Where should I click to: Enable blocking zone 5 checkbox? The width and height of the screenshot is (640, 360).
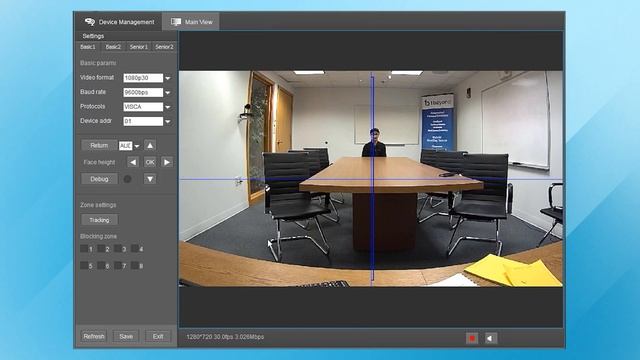(x=84, y=265)
